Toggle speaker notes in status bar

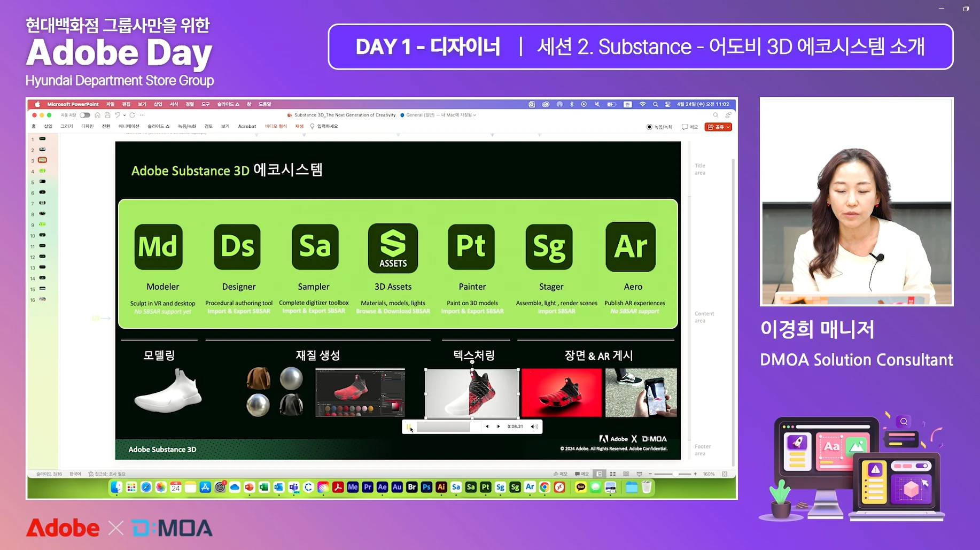(560, 474)
